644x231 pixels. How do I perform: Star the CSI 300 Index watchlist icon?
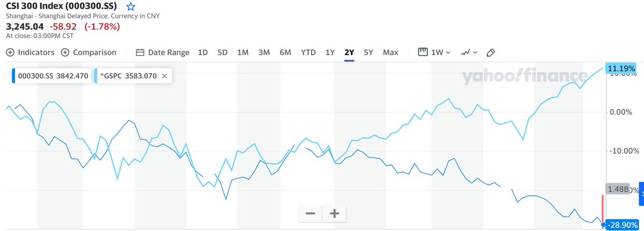coord(131,7)
